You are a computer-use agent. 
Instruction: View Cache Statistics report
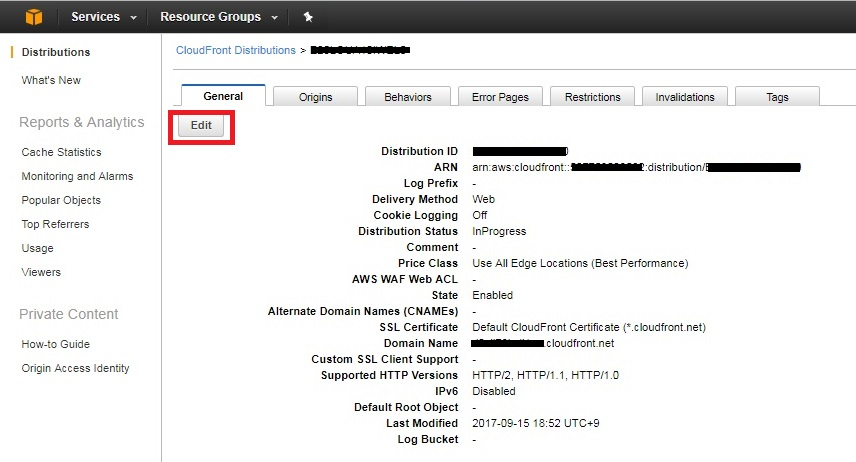[61, 152]
